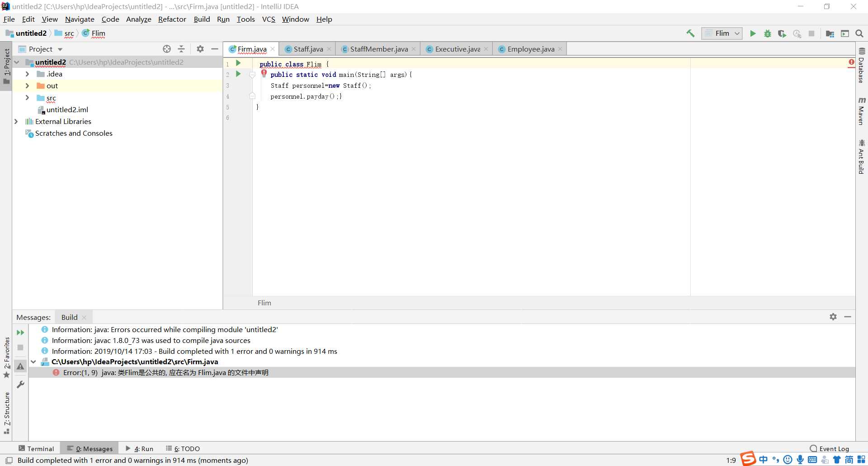Hide the Messages panel
Image resolution: width=868 pixels, height=466 pixels.
point(848,317)
